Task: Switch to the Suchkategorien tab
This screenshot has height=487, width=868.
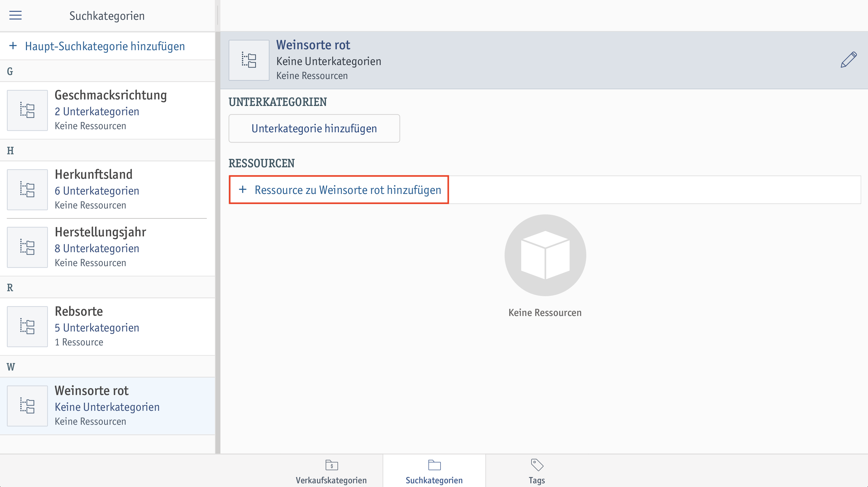Action: point(434,471)
